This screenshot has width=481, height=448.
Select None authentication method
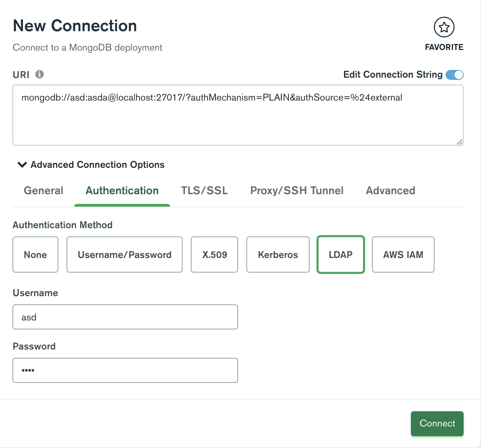click(35, 255)
